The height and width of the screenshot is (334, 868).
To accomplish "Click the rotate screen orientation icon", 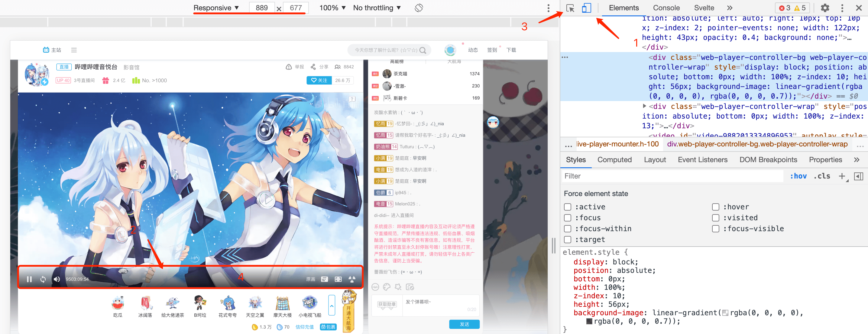I will point(419,8).
